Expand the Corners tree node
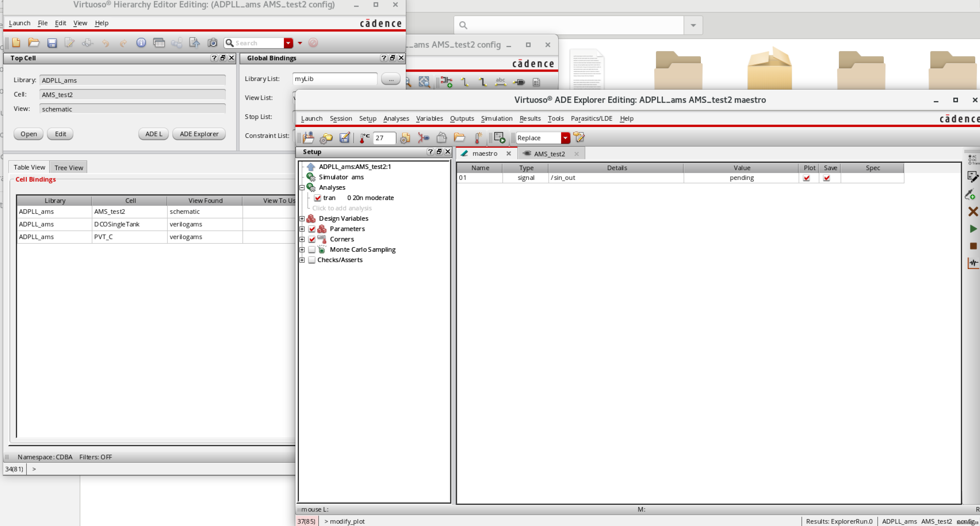 [302, 239]
